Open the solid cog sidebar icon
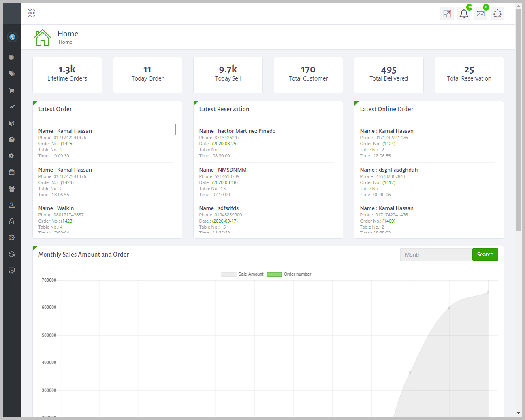525x420 pixels. [x=11, y=156]
